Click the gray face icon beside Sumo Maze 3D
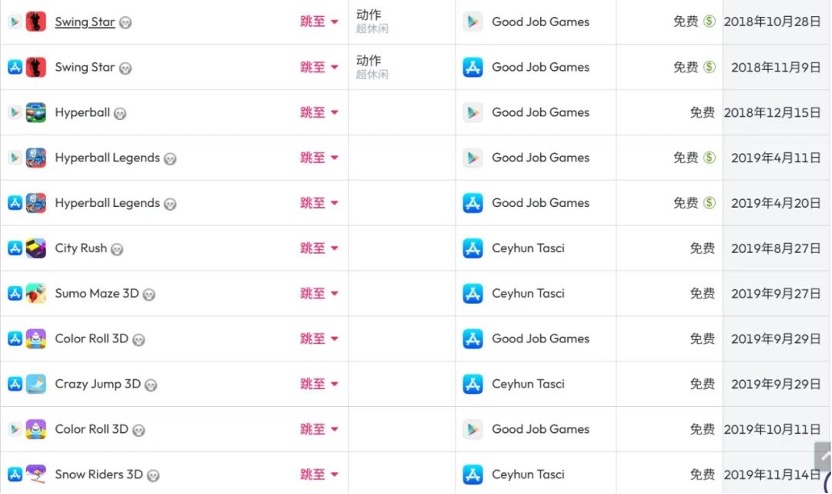This screenshot has width=832, height=494. tap(149, 295)
